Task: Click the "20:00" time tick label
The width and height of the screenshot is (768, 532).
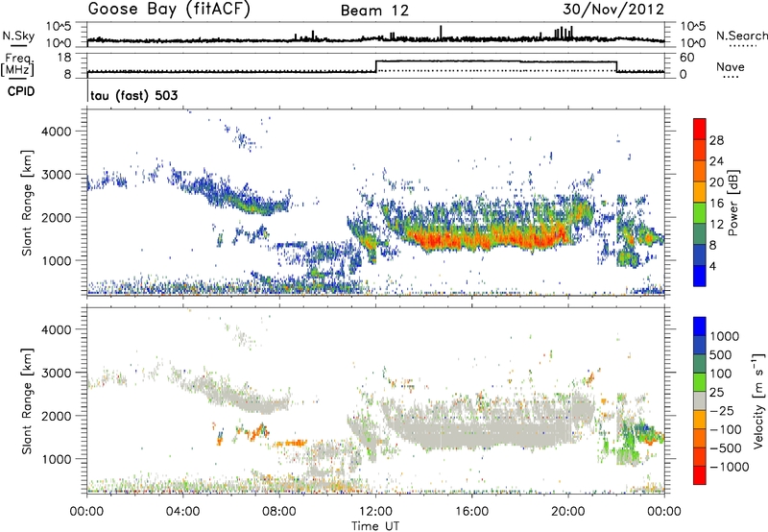Action: coord(567,512)
